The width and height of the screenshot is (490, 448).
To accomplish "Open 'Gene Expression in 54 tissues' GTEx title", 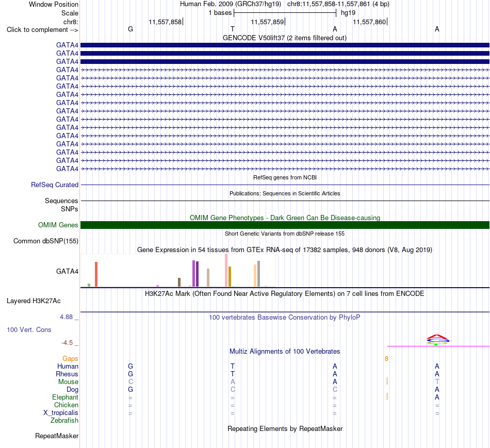I will [x=285, y=250].
